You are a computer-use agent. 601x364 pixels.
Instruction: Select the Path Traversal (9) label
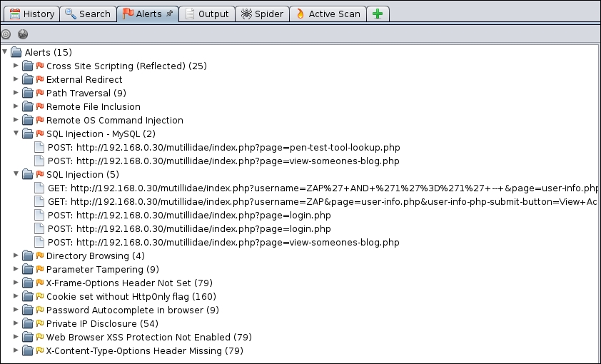click(86, 93)
